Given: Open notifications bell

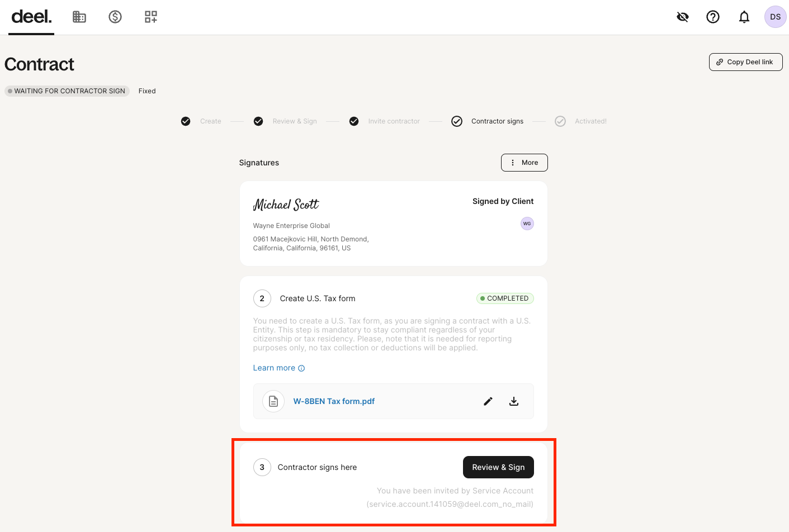Looking at the screenshot, I should (x=744, y=17).
